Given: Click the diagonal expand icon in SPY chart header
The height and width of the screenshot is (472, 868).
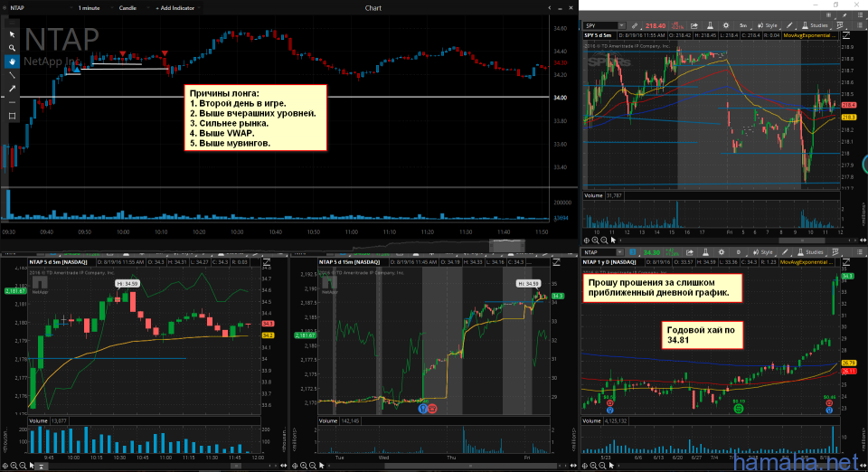Looking at the screenshot, I should (846, 35).
